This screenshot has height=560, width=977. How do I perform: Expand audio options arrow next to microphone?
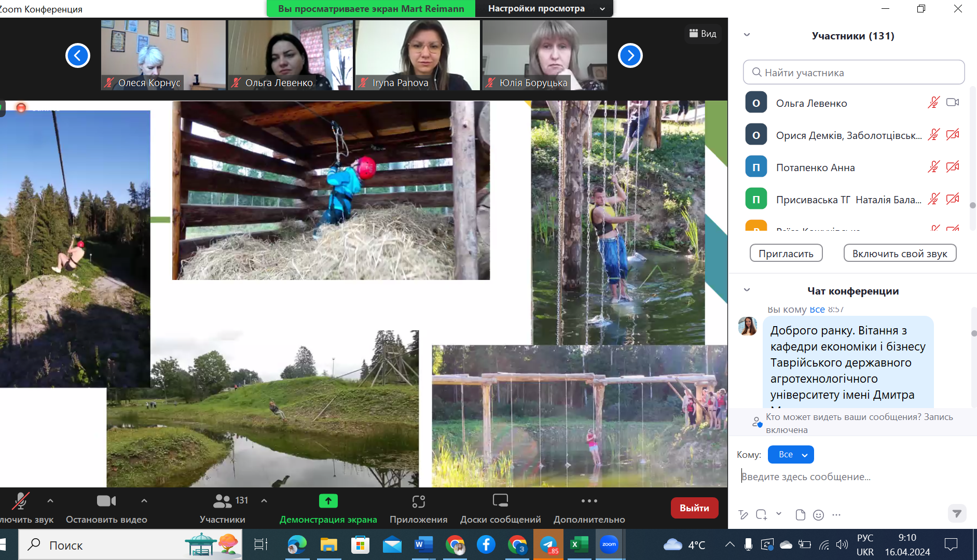point(50,501)
